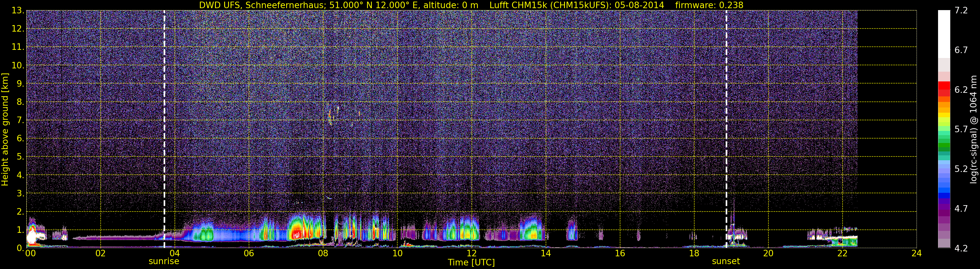Screen dimensions: 980x269
Task: Click the plot title beginning 'DWD UFS, Schneefernerhaus'
Action: point(471,5)
